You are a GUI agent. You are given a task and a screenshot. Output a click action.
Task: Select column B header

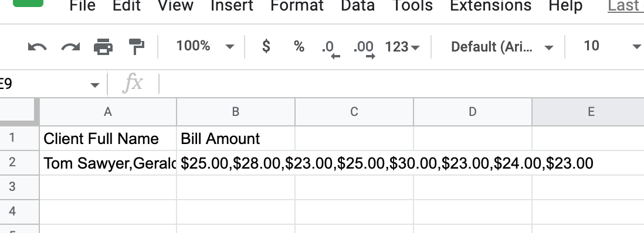coord(236,112)
